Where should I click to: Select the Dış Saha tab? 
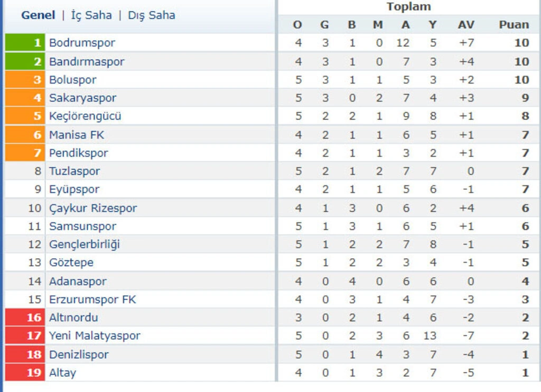[x=152, y=15]
